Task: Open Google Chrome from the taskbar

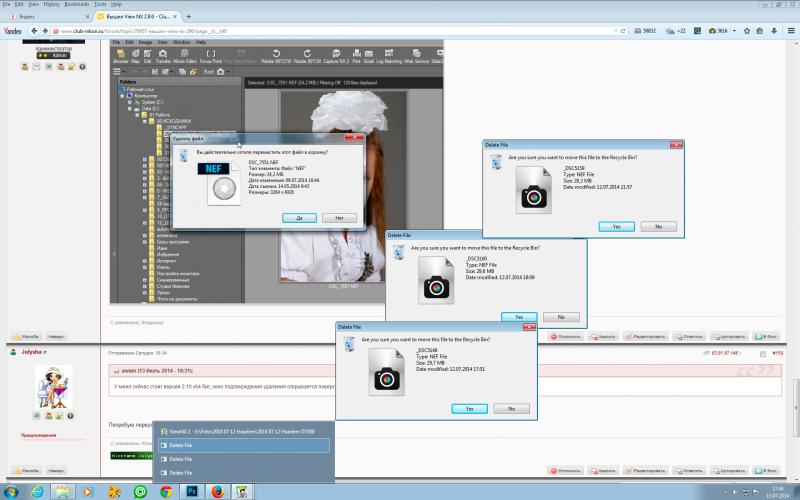Action: click(166, 492)
